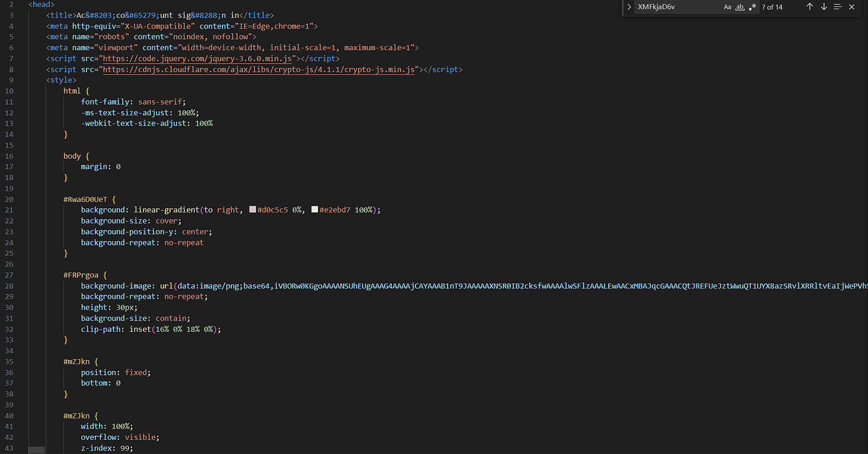Click 'margin: 0' declaration
868x454 pixels.
pos(100,167)
